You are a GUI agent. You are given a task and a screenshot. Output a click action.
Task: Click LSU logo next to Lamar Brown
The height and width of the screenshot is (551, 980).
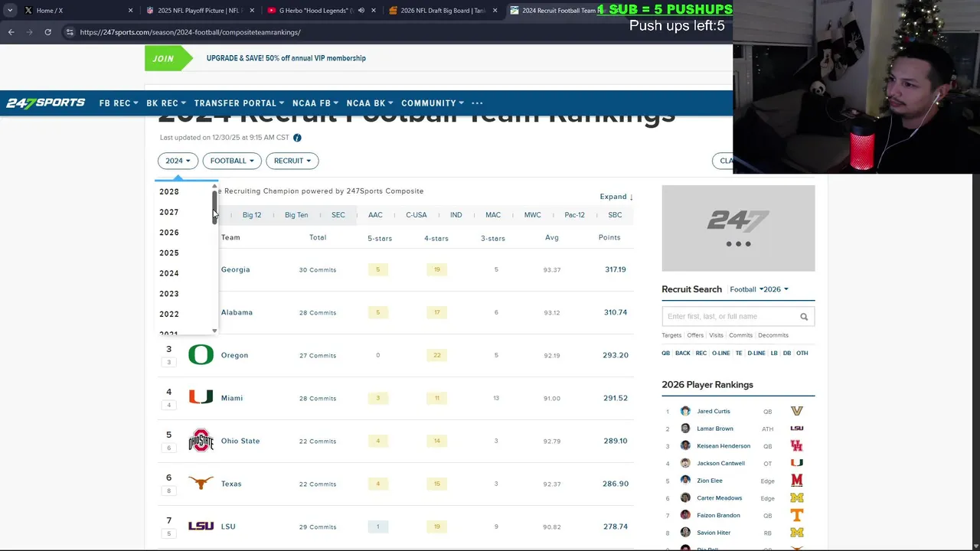(x=797, y=429)
